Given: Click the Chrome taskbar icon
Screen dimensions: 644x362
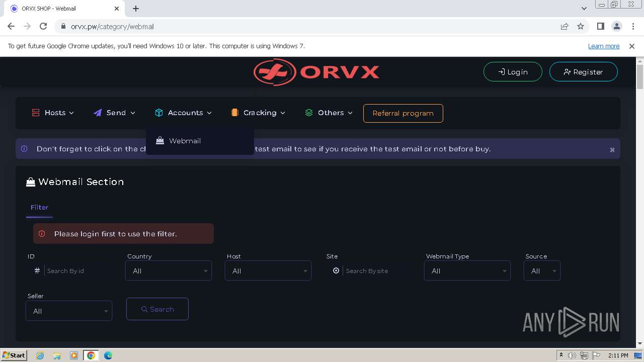Looking at the screenshot, I should [x=91, y=355].
